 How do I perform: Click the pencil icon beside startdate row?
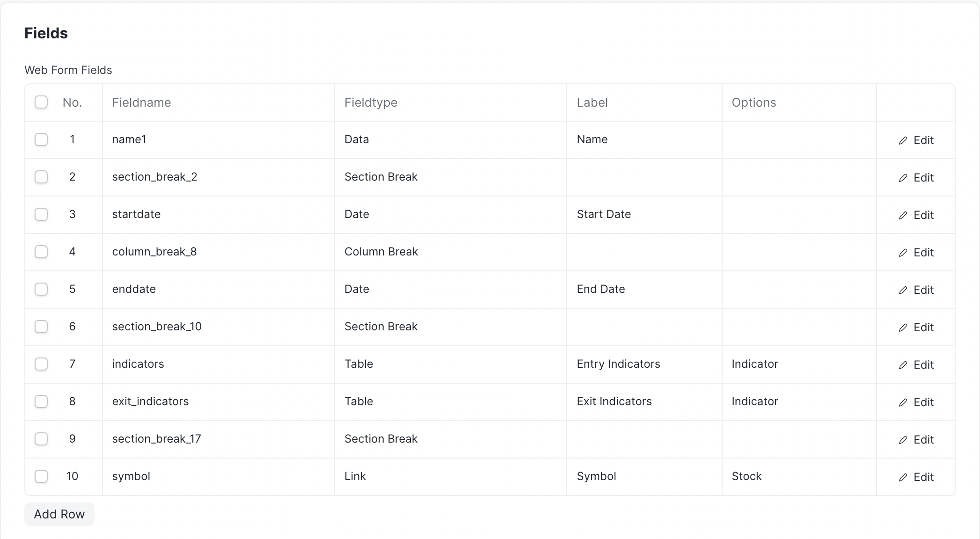pyautogui.click(x=904, y=215)
